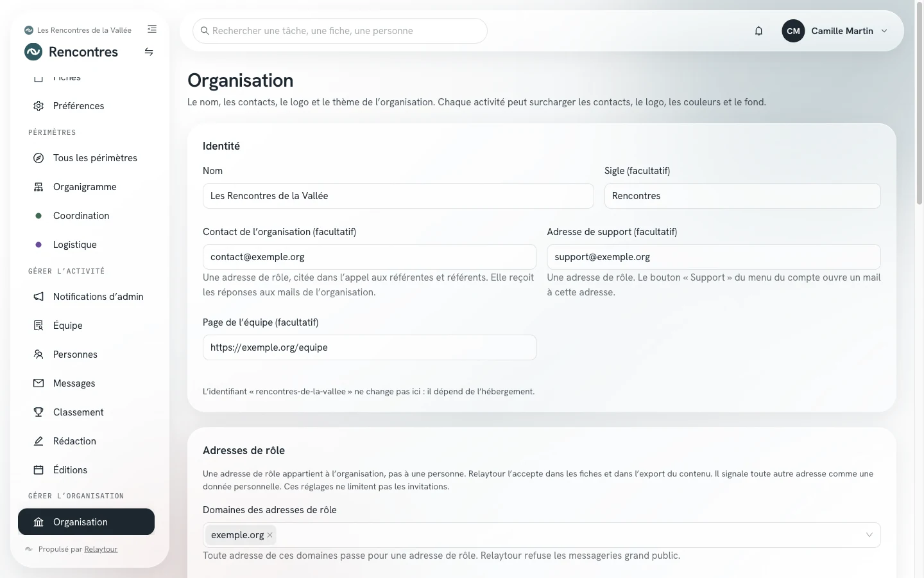
Task: Open Notifications d'admin
Action: click(86, 297)
